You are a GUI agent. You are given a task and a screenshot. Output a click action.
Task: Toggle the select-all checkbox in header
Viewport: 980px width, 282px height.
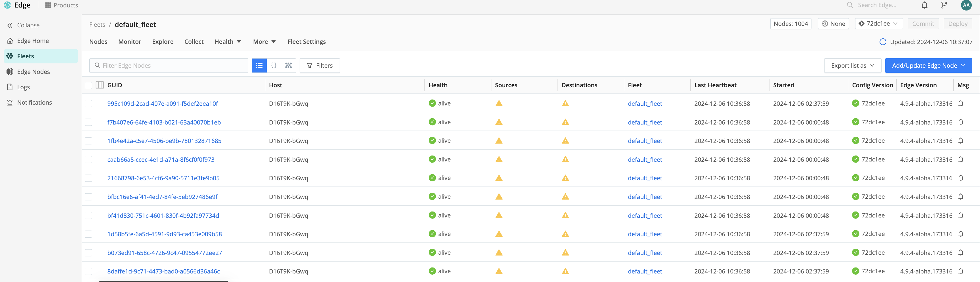[88, 85]
